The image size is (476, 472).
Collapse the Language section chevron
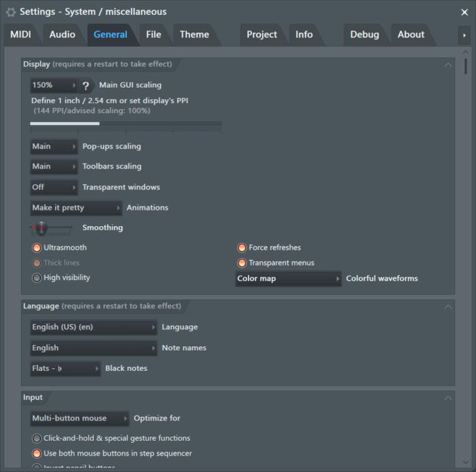click(x=447, y=307)
